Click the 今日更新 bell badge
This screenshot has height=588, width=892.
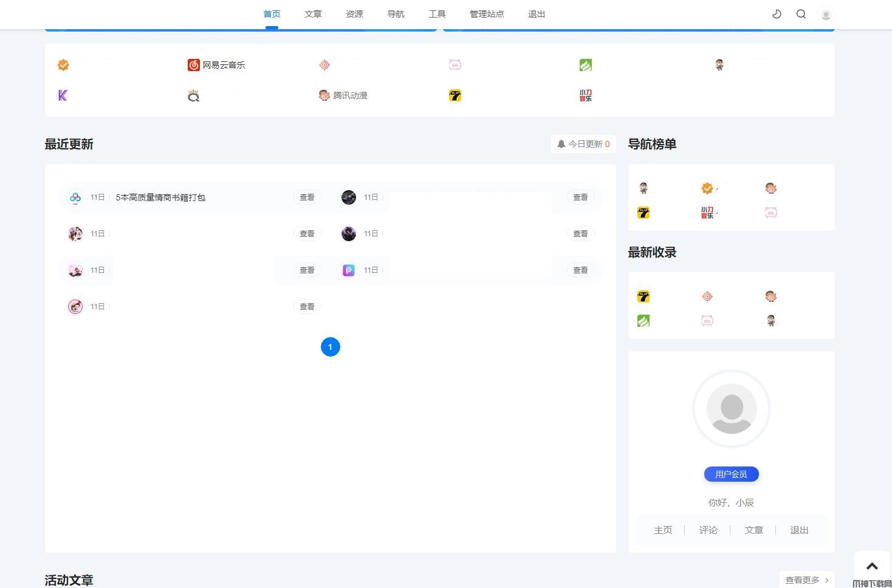coord(583,144)
